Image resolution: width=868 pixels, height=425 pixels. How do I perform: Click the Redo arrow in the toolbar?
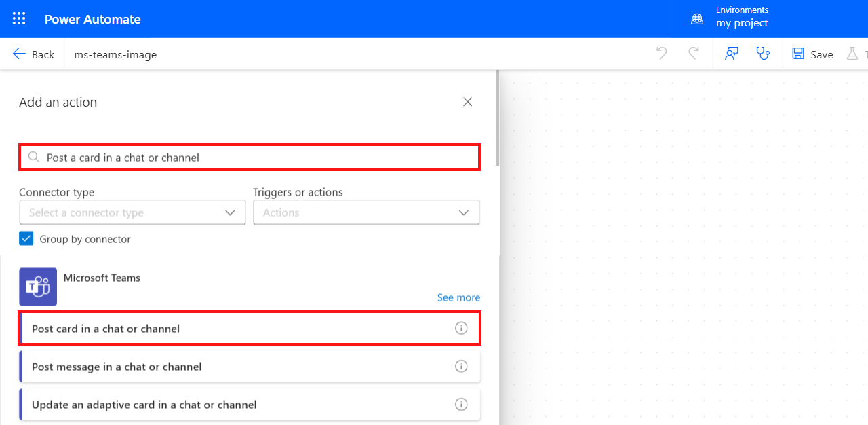pos(694,53)
